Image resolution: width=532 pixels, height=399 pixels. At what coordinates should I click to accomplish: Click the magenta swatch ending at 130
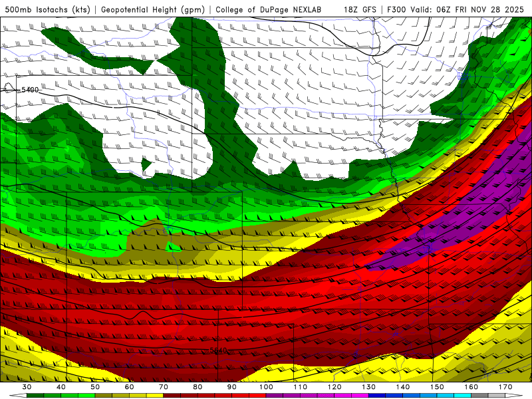(x=360, y=396)
